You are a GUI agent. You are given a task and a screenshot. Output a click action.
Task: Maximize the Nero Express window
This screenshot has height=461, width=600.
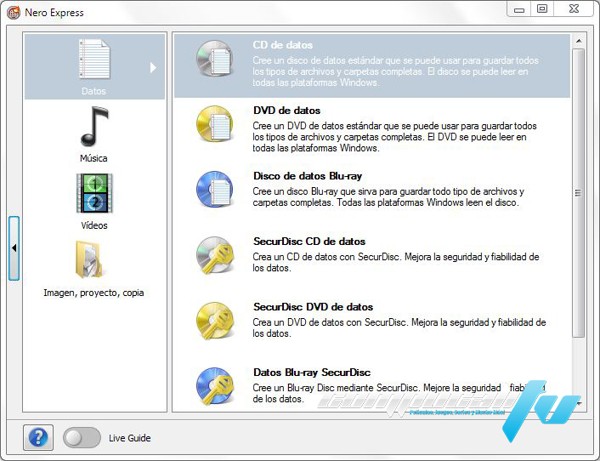[542, 9]
